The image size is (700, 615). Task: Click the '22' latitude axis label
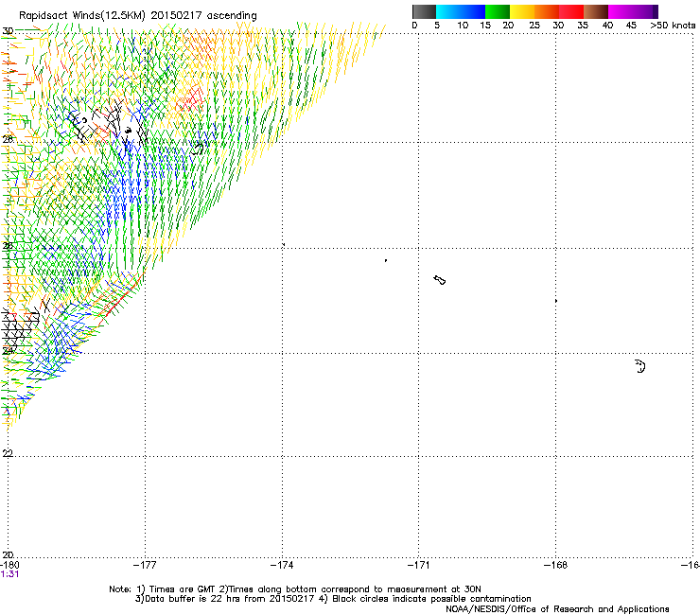click(x=8, y=453)
